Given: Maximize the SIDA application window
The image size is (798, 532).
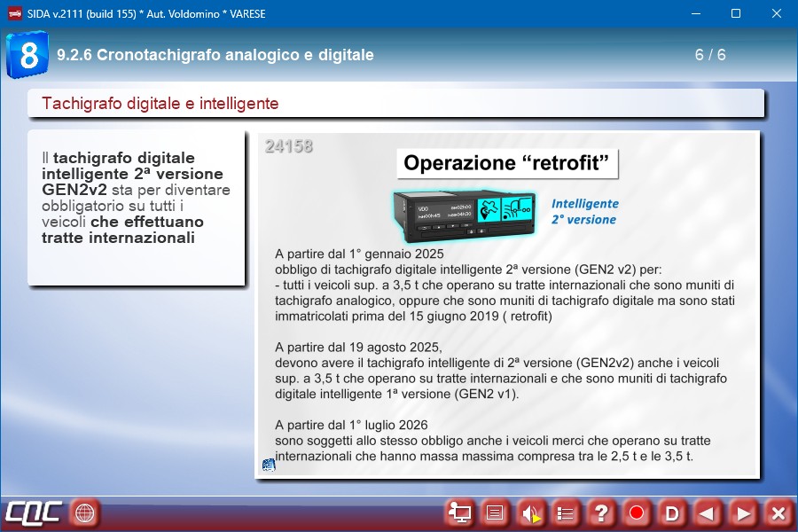Looking at the screenshot, I should (x=735, y=13).
